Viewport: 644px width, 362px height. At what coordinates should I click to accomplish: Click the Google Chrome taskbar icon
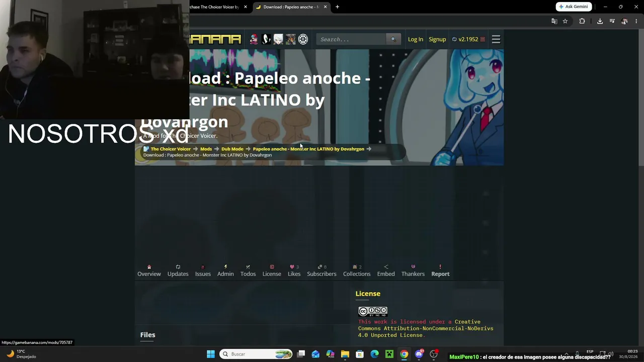pyautogui.click(x=404, y=354)
